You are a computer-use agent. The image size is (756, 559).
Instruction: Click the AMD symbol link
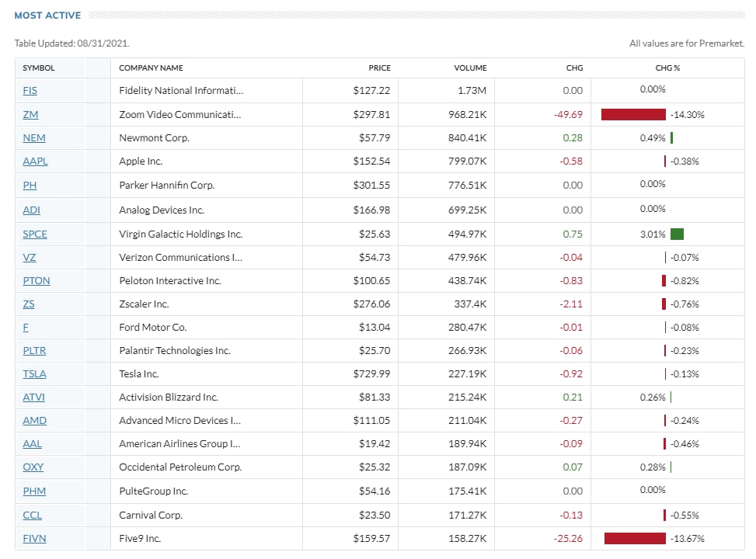[35, 420]
